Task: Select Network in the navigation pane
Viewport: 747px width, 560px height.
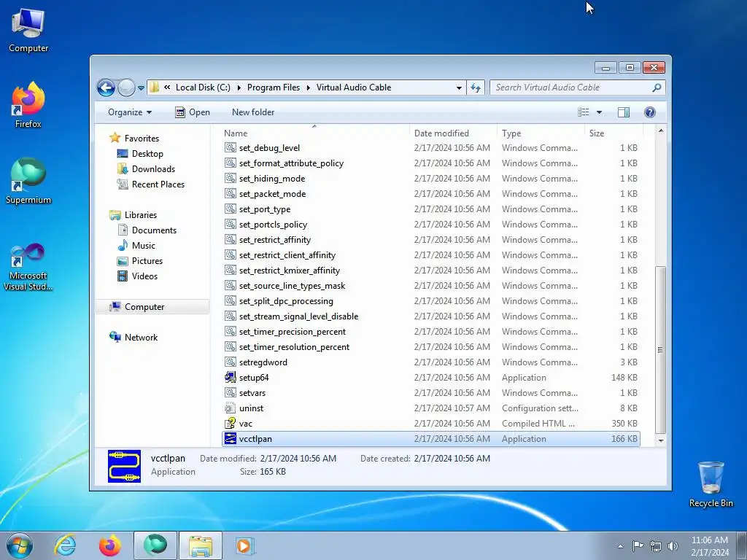Action: (141, 337)
